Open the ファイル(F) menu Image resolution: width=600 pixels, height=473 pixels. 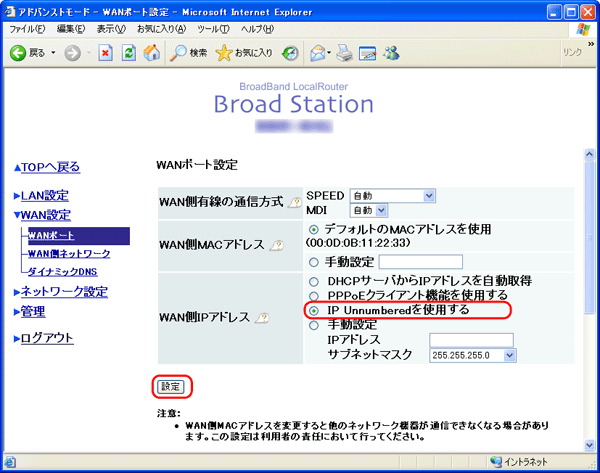tap(27, 29)
